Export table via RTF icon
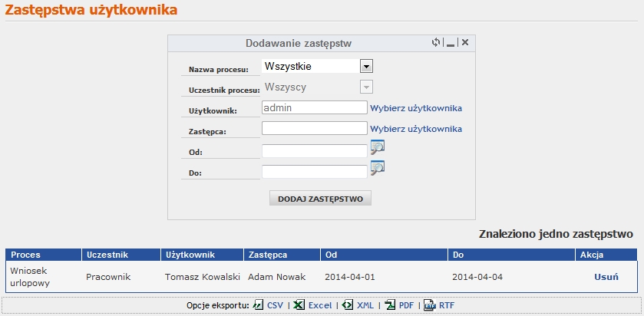Viewport: 644px width, 316px height. (430, 305)
